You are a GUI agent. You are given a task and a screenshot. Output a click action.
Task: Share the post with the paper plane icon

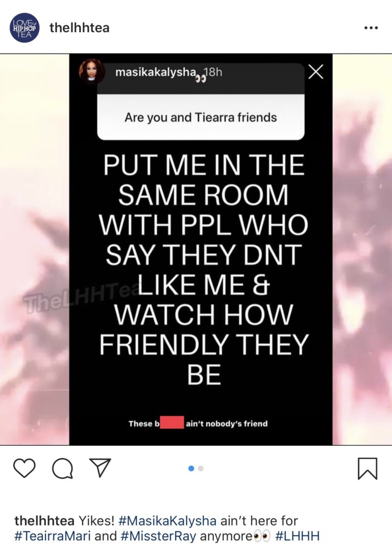coord(101,468)
